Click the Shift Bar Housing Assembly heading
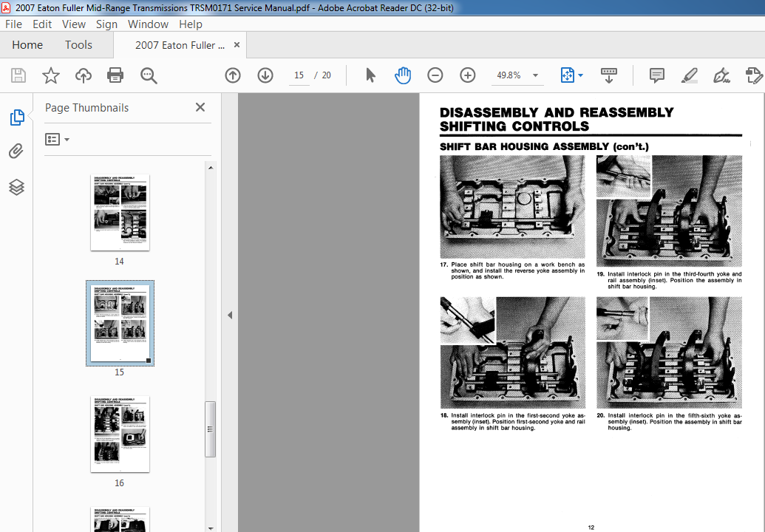Viewport: 765px width, 532px height. pos(544,147)
